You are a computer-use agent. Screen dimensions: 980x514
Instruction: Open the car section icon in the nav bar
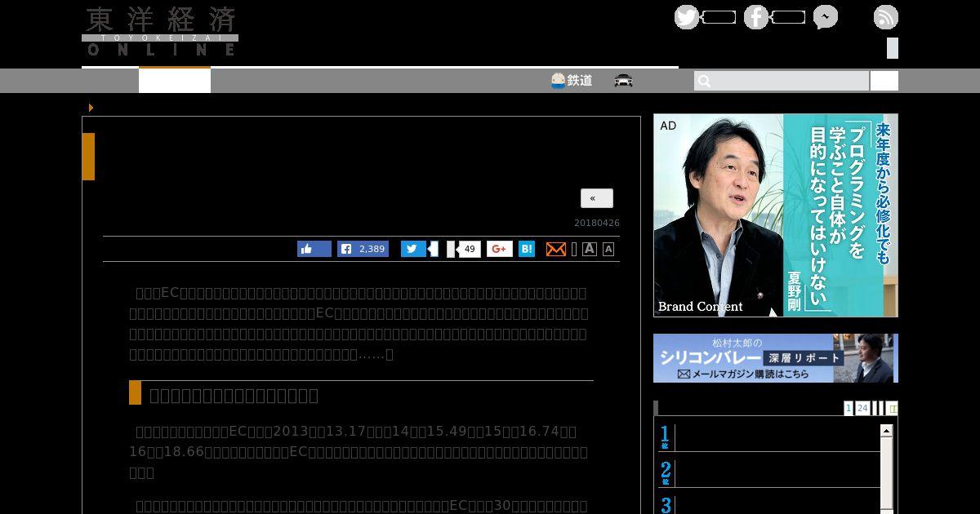[624, 81]
